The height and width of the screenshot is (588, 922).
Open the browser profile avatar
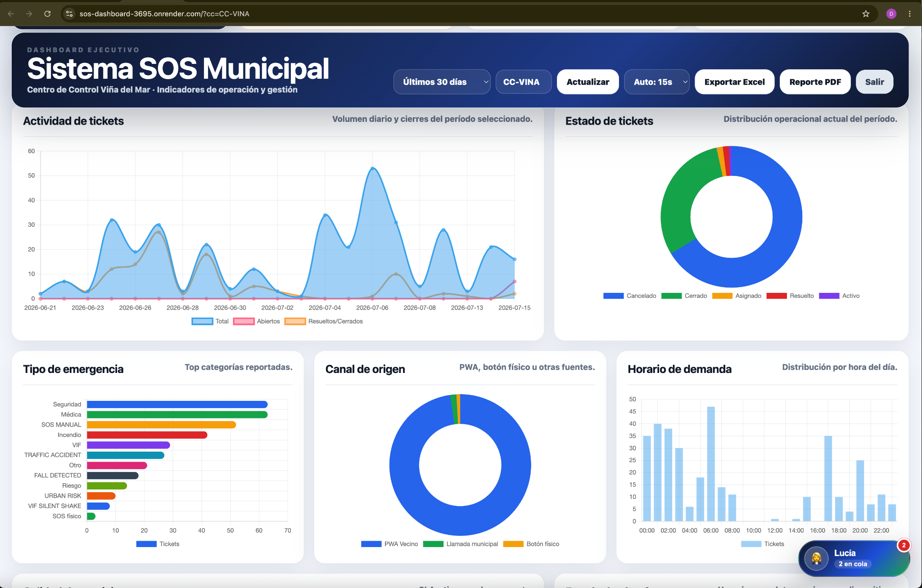tap(891, 13)
